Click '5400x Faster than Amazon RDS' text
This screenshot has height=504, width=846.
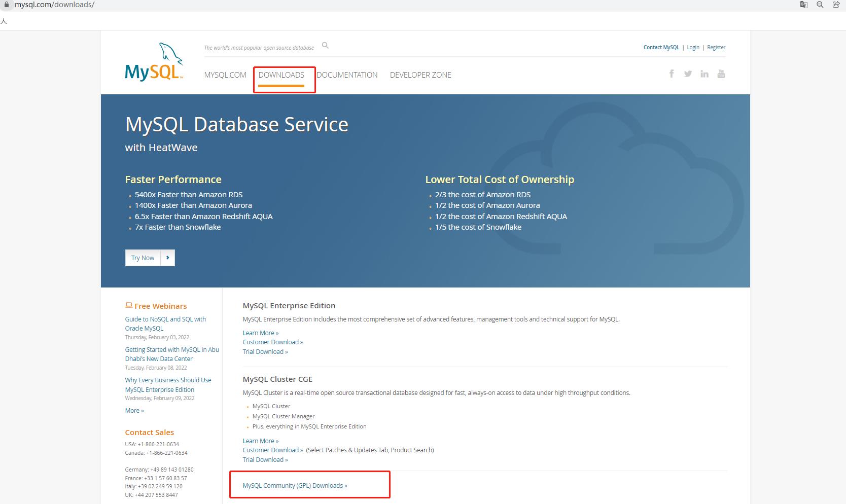tap(189, 195)
